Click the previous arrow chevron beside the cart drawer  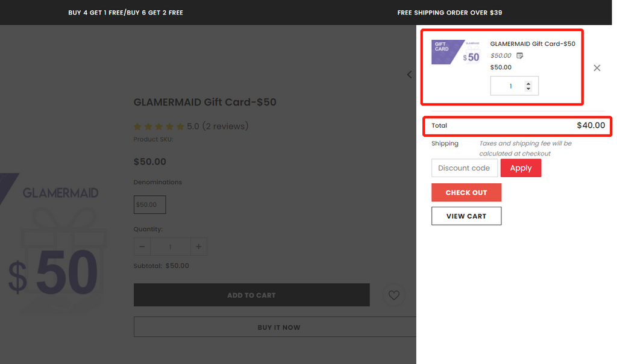click(410, 75)
